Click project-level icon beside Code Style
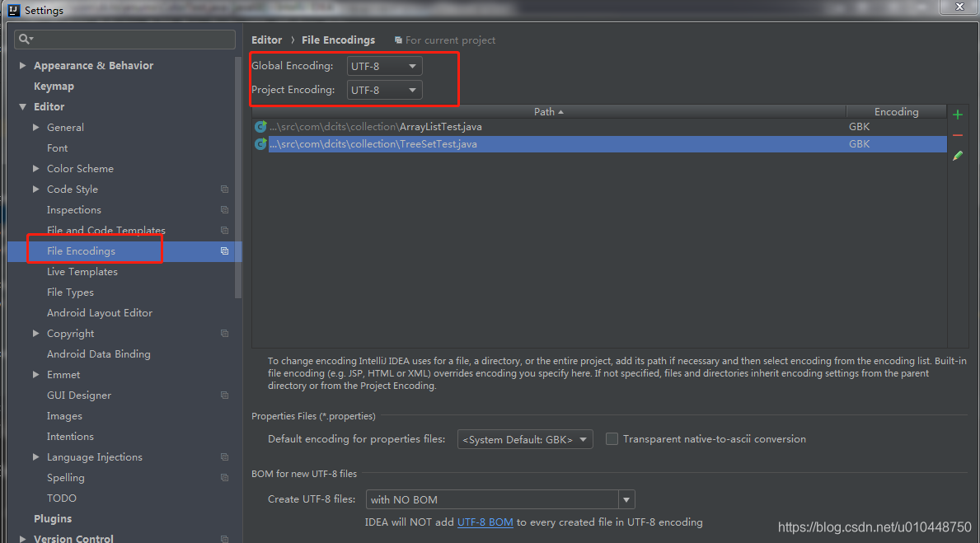This screenshot has width=980, height=543. [224, 190]
